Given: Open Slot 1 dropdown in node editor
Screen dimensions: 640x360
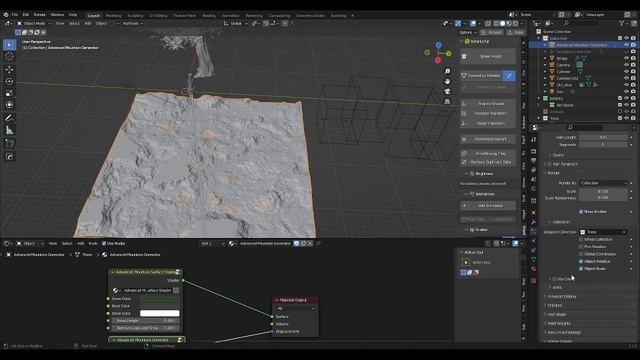Looking at the screenshot, I should pyautogui.click(x=212, y=244).
